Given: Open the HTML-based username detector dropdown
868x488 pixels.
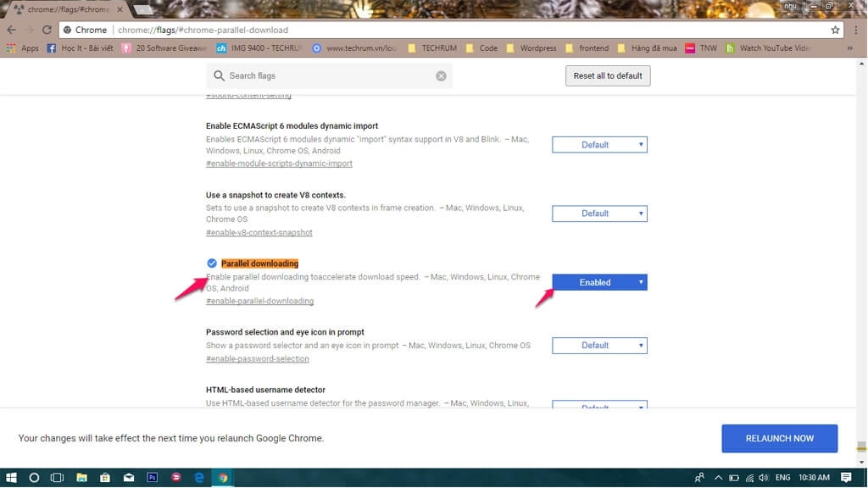Looking at the screenshot, I should pos(599,404).
